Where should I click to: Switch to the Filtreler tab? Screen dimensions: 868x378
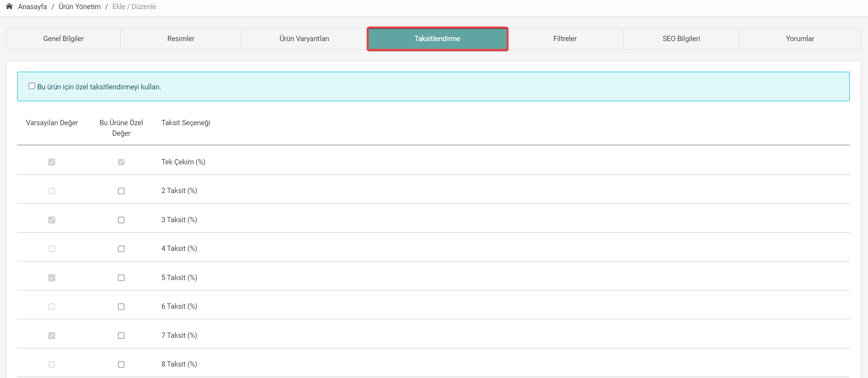pyautogui.click(x=565, y=39)
